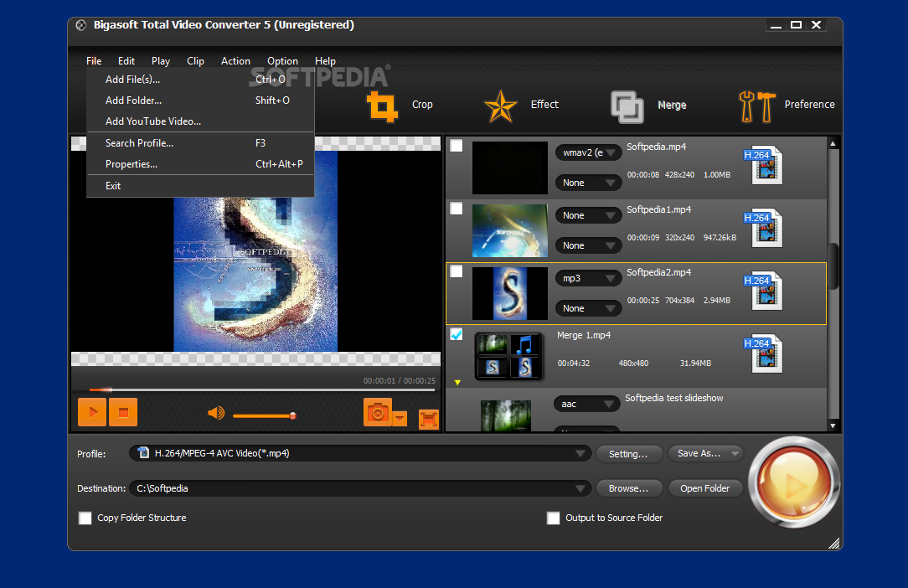Viewport: 908px width, 588px height.
Task: Choose Add File(s)... from File menu
Action: pos(200,80)
